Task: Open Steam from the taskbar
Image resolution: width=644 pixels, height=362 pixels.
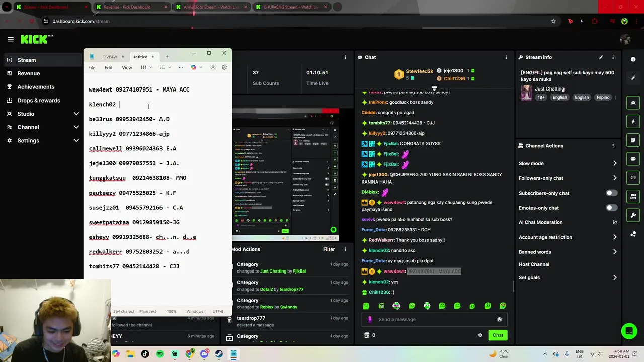Action: [x=219, y=354]
